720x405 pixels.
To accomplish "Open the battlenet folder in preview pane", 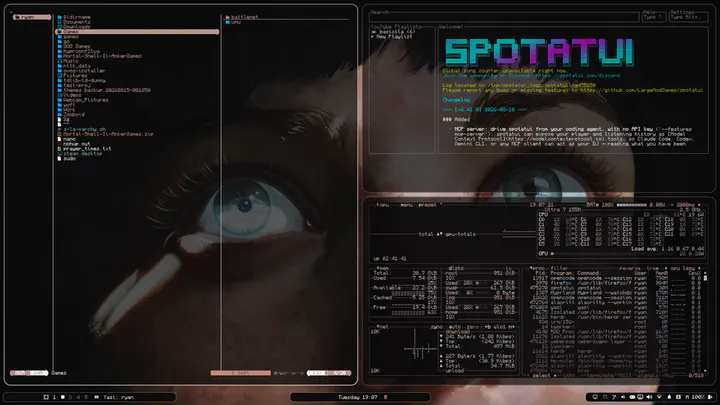I will click(x=244, y=17).
